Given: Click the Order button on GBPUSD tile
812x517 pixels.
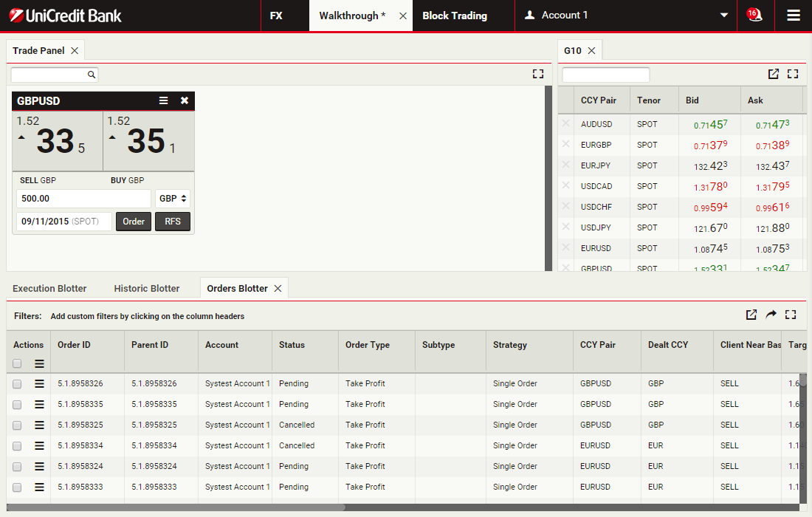Looking at the screenshot, I should coord(134,222).
